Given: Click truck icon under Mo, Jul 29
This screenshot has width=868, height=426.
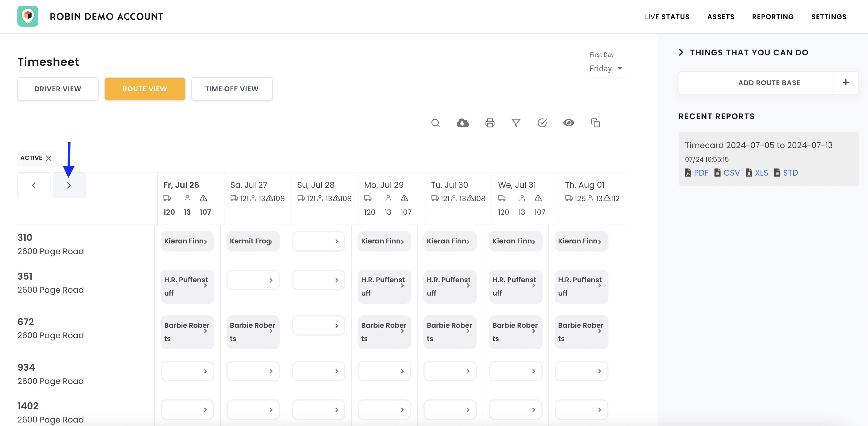Looking at the screenshot, I should point(368,198).
